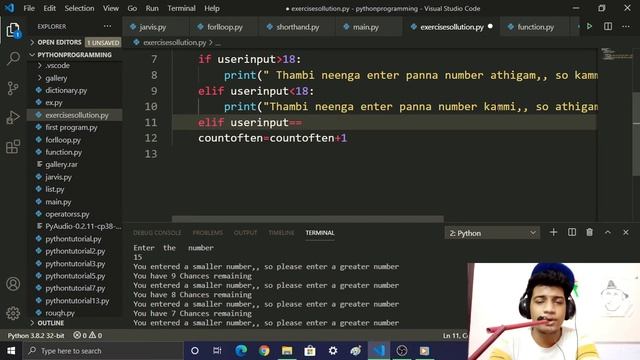Screen dimensions: 640x360
Task: Open File Explorer from taskbar
Action: click(x=287, y=351)
